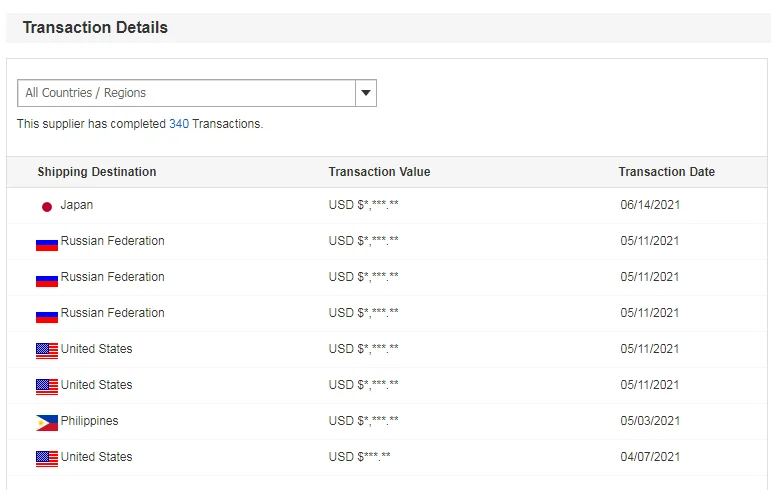
Task: Click the last United States flag icon
Action: [46, 458]
